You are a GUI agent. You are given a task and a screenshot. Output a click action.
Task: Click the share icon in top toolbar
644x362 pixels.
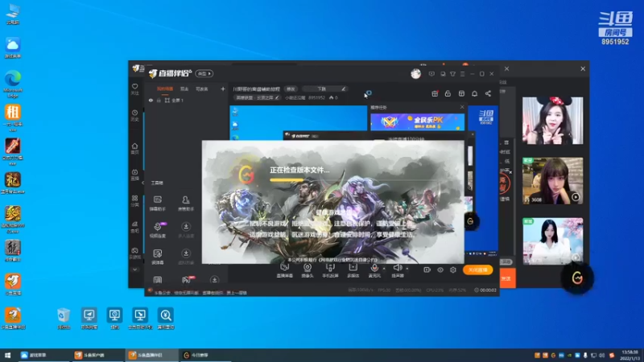(x=488, y=94)
